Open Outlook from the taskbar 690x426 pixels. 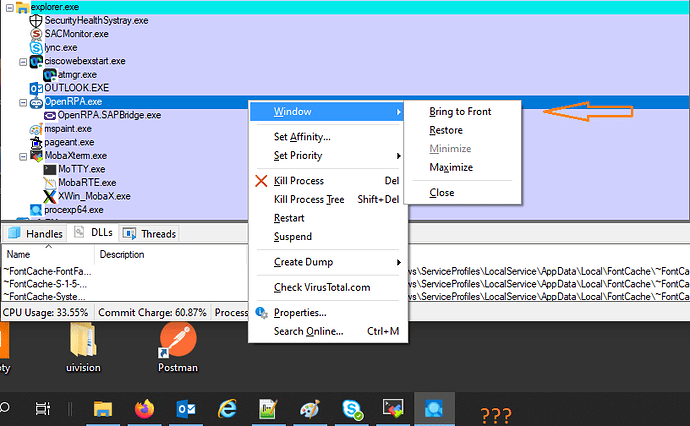point(186,409)
